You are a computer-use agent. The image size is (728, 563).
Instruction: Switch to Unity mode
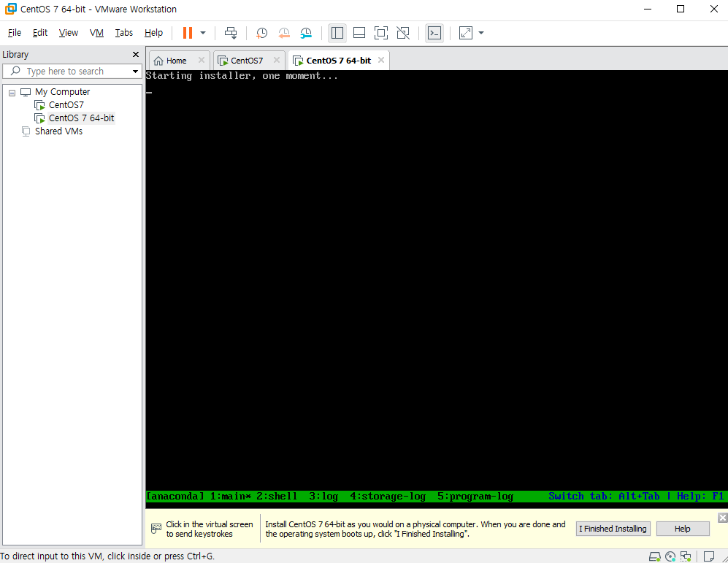click(403, 32)
